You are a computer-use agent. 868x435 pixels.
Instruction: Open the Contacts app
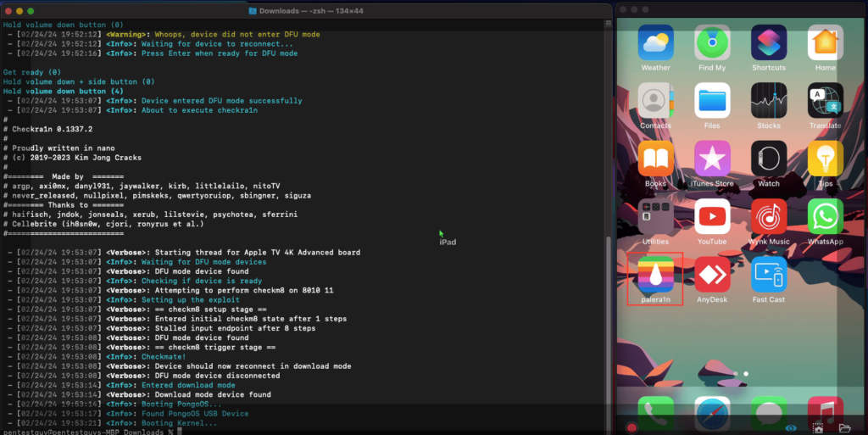[655, 101]
